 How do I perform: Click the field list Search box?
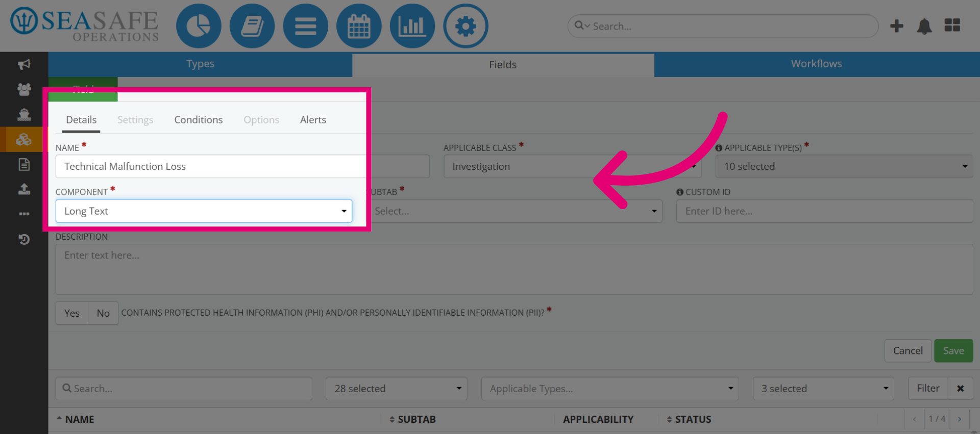[184, 389]
